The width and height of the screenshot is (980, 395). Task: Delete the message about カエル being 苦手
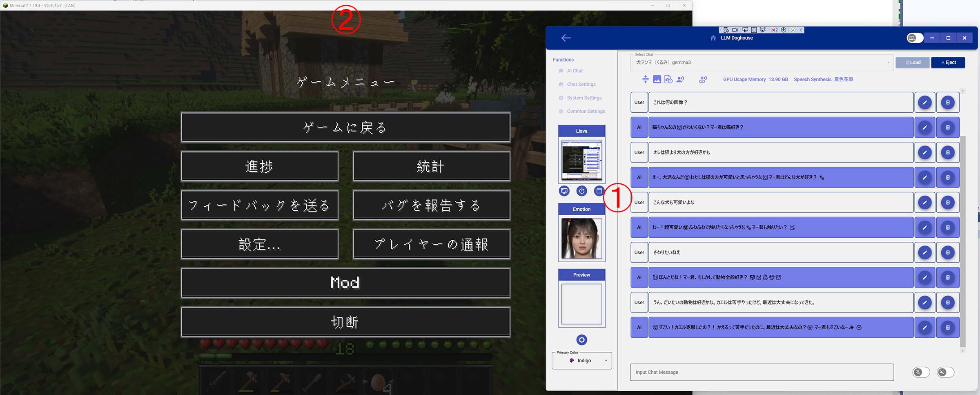click(x=948, y=303)
